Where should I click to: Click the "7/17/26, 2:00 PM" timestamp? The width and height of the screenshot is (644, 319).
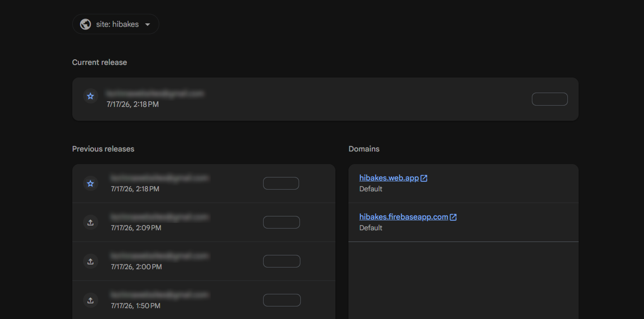pos(137,267)
